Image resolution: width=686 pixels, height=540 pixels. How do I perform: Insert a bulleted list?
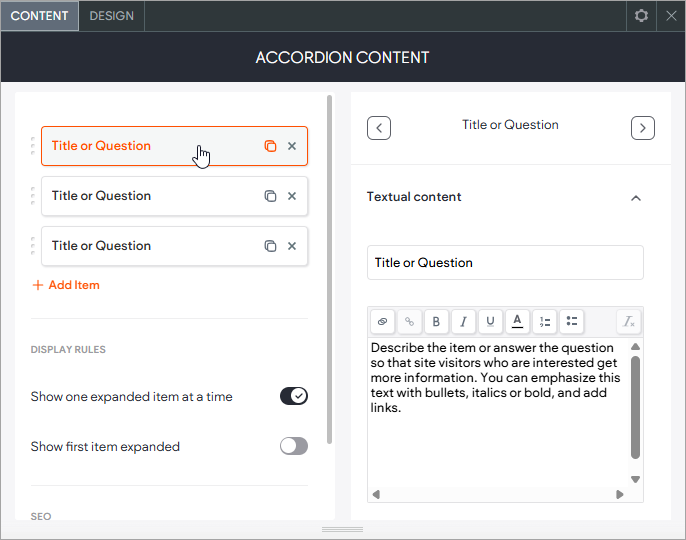click(571, 321)
